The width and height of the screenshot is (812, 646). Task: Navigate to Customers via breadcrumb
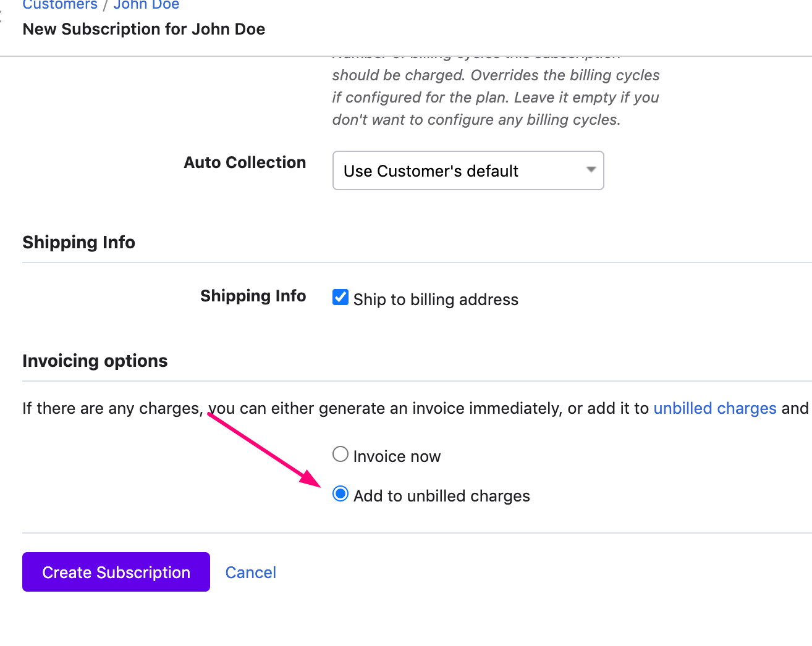tap(59, 6)
